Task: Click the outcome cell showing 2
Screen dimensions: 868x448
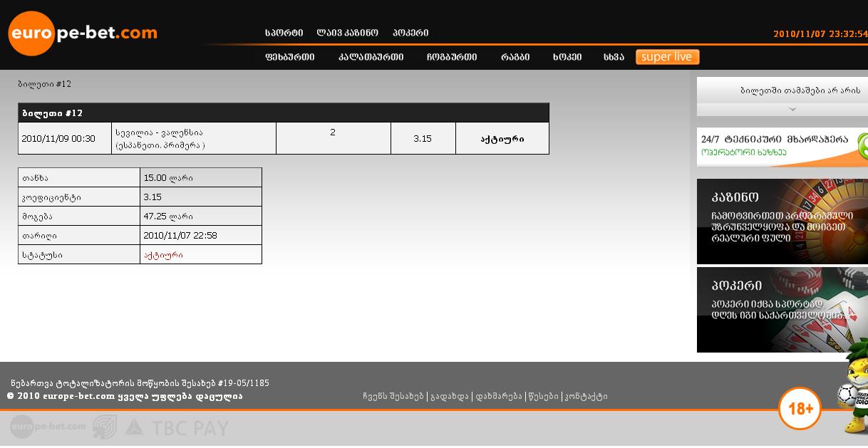Action: coord(334,138)
